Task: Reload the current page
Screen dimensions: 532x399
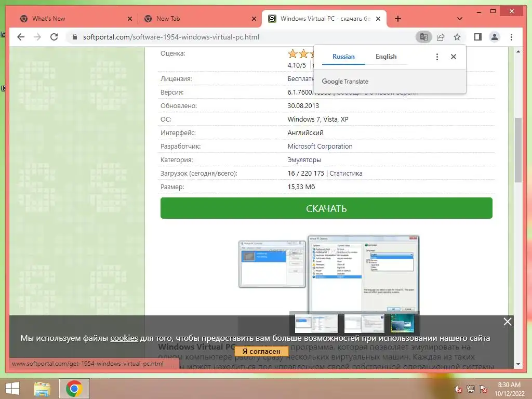Action: click(x=54, y=37)
